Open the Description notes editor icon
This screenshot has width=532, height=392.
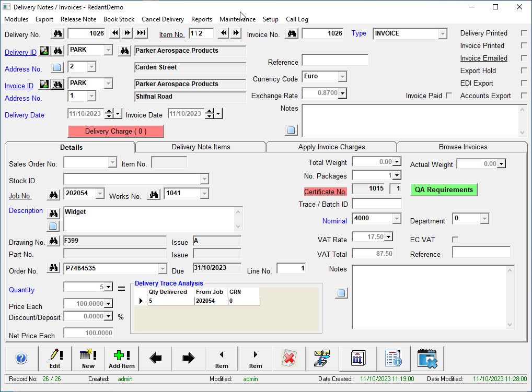pos(53,225)
